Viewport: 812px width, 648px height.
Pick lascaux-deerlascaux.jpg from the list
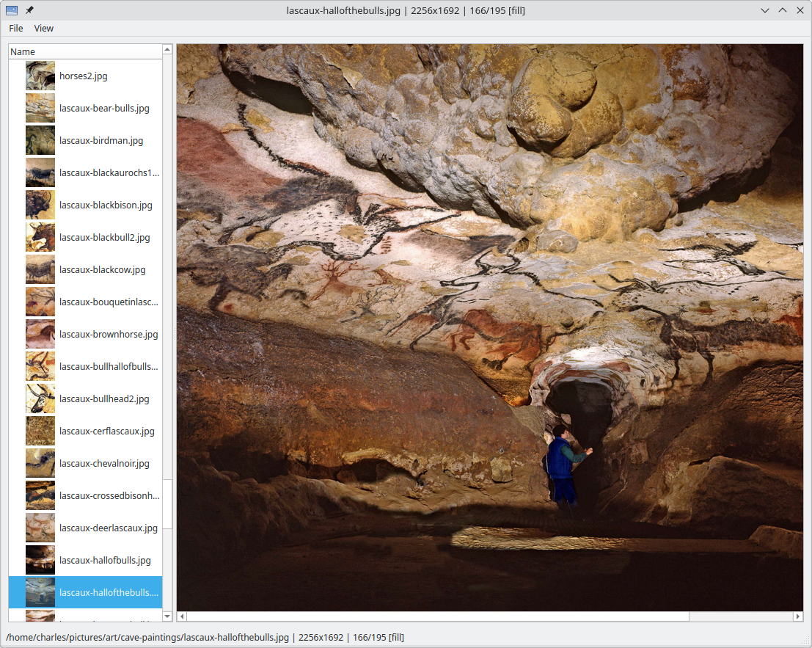(x=109, y=528)
